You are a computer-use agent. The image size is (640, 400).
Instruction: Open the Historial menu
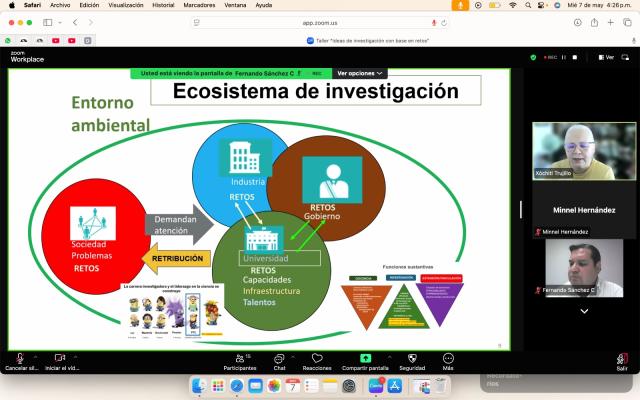coord(162,5)
